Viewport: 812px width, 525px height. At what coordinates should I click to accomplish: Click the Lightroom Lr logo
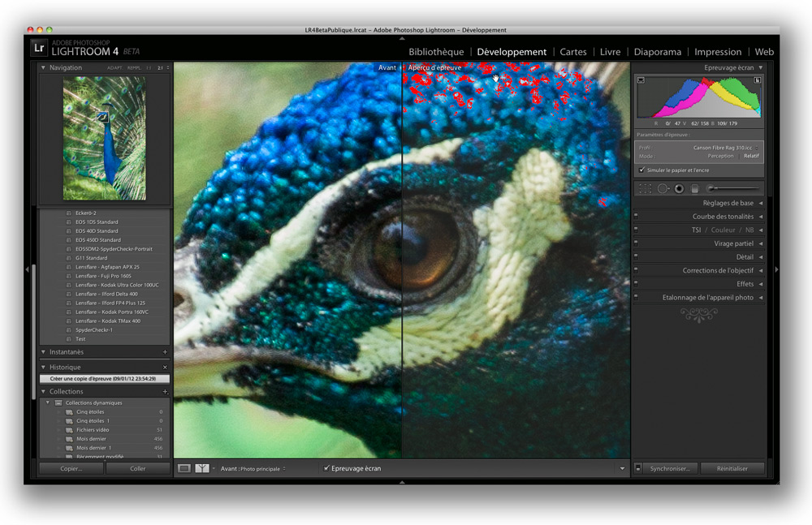click(x=39, y=48)
